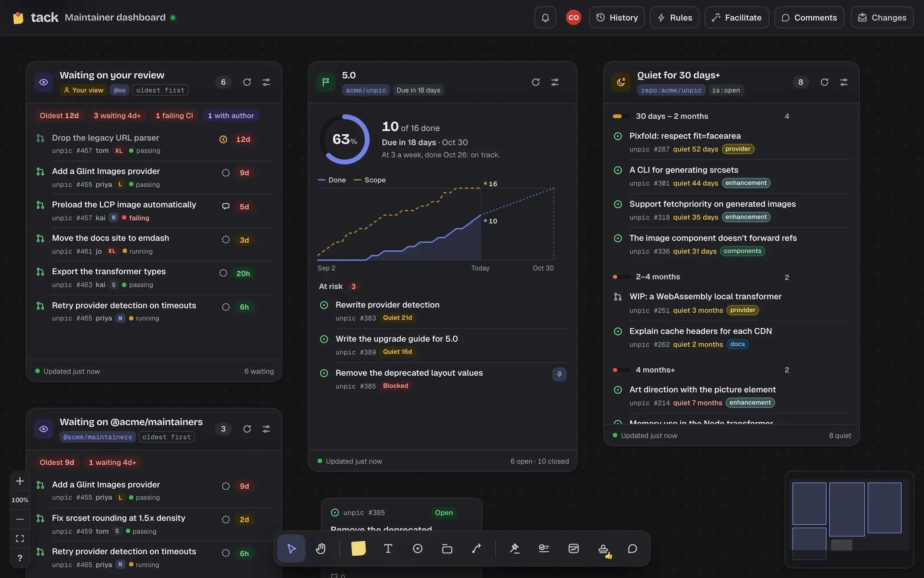Select the circle shape tool

(x=418, y=548)
